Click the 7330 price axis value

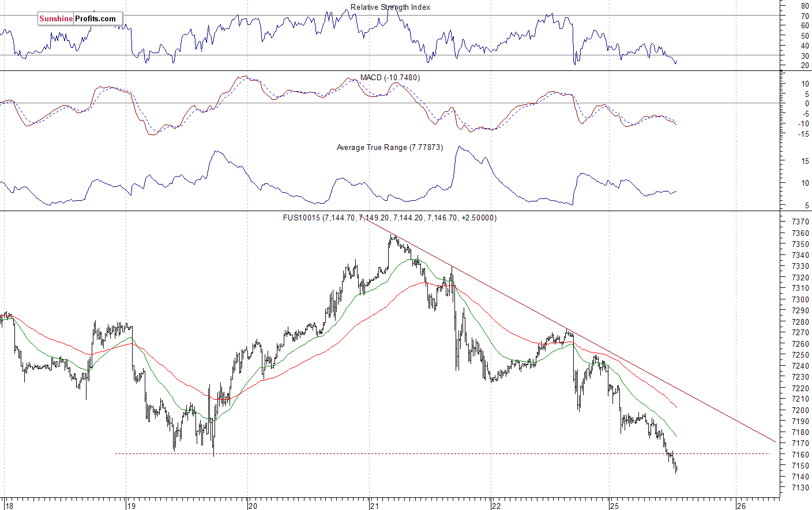[800, 266]
